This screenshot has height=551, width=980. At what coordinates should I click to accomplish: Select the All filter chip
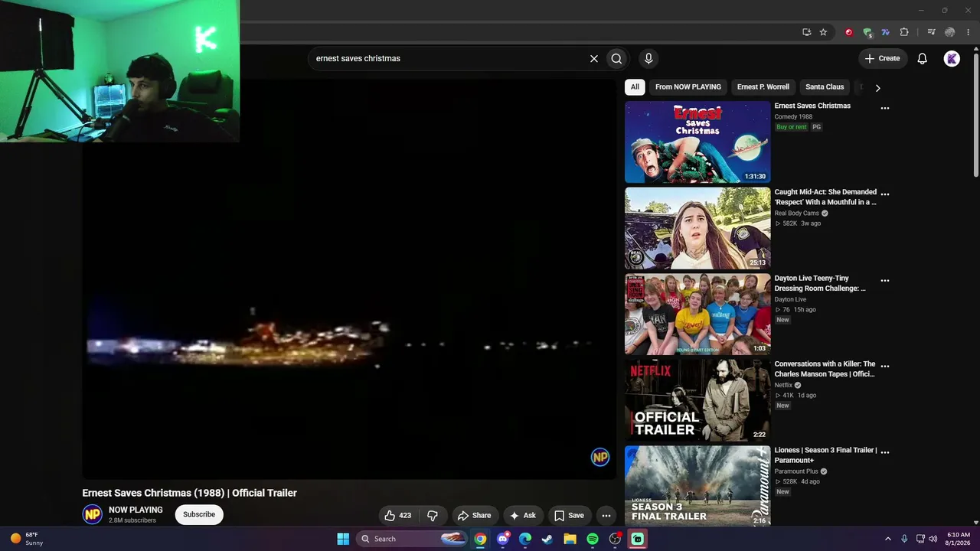pos(635,87)
